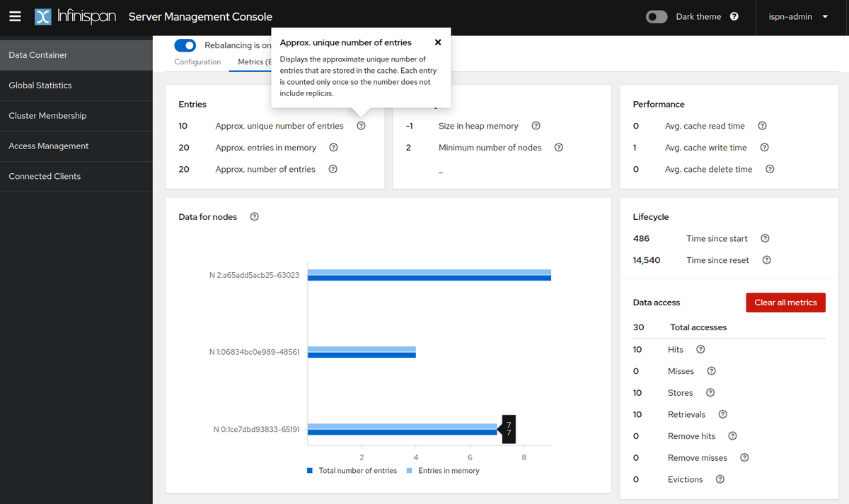Click help icon for Approx. number of entries
The image size is (849, 504).
click(x=333, y=170)
